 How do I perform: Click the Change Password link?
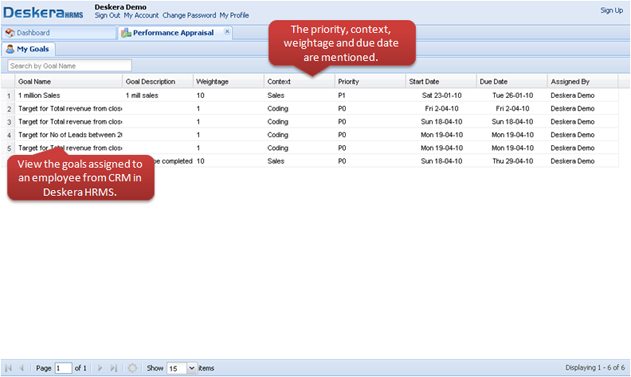pyautogui.click(x=189, y=15)
